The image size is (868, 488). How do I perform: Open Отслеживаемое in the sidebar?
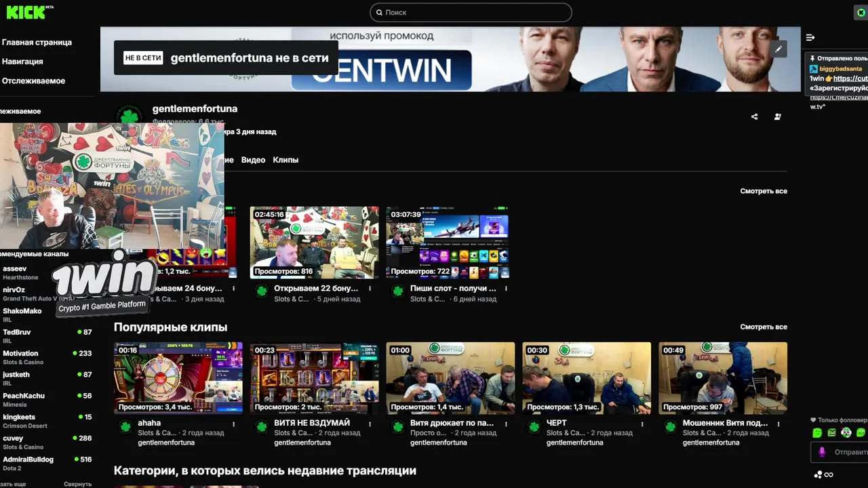tap(33, 81)
